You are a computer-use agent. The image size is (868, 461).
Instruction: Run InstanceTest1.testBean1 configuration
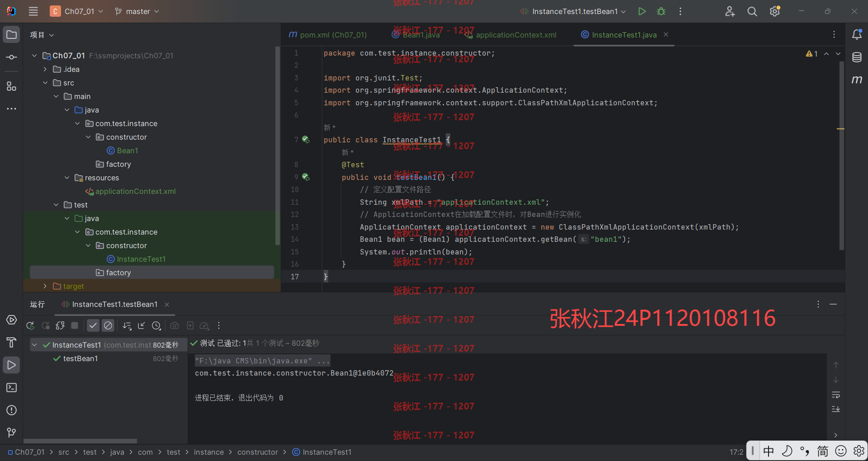point(642,11)
